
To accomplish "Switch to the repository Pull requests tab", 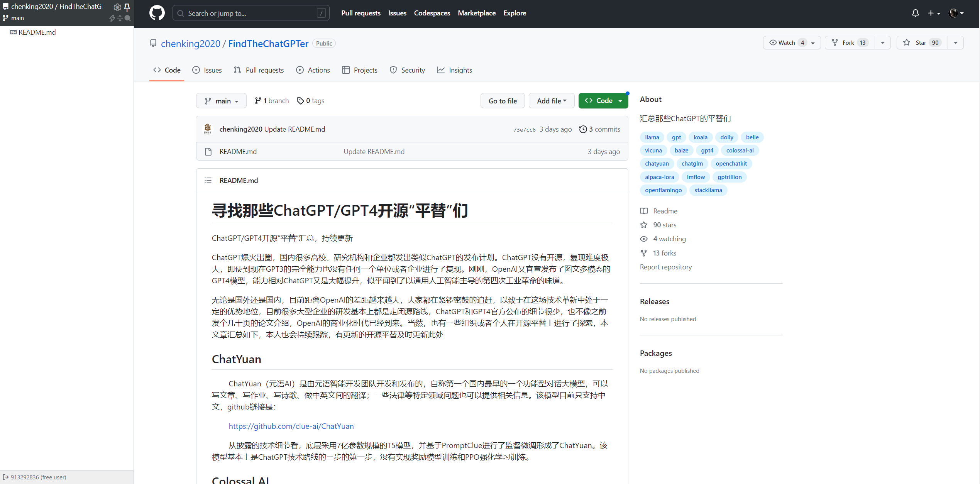I will click(259, 70).
